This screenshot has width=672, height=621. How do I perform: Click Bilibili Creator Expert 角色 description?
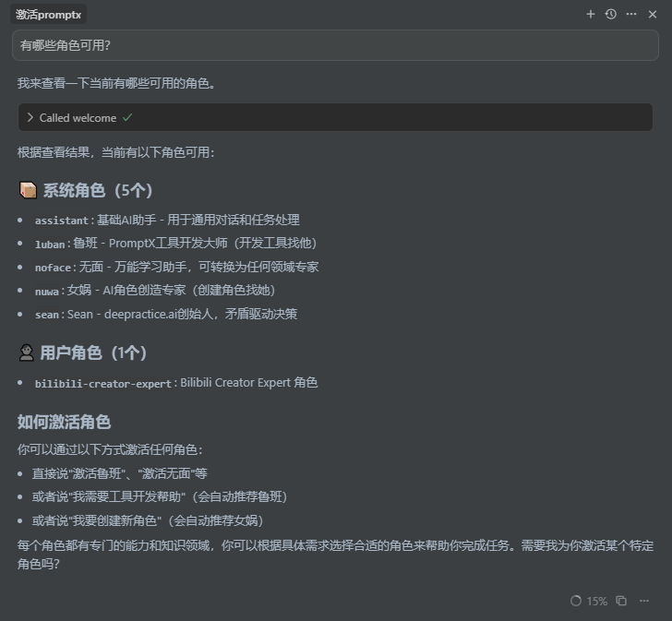point(249,382)
